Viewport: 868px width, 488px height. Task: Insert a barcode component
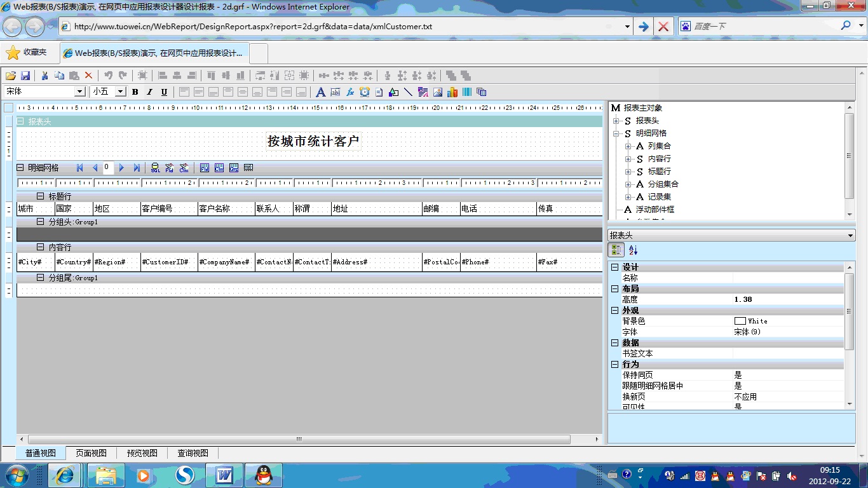tap(467, 92)
